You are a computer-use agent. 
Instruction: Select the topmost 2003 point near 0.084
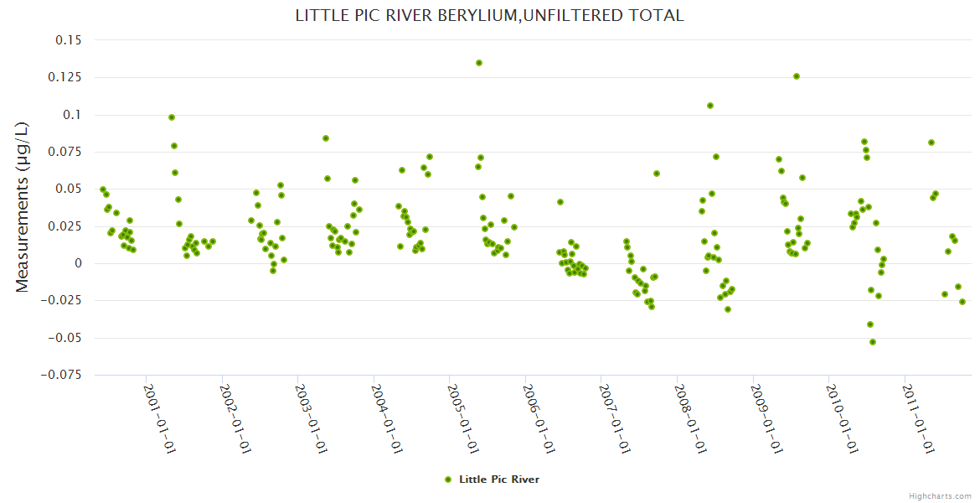point(326,138)
